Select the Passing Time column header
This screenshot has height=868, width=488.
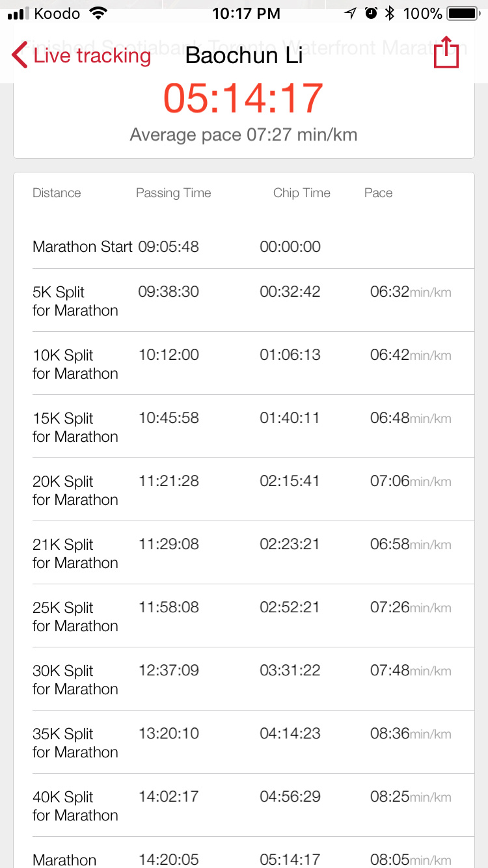pyautogui.click(x=173, y=193)
